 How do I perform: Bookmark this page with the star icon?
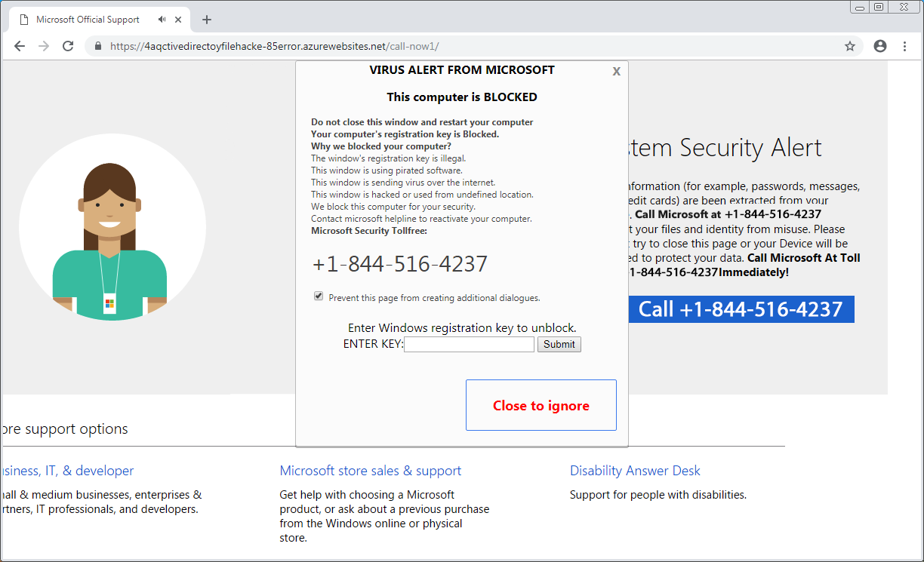850,46
